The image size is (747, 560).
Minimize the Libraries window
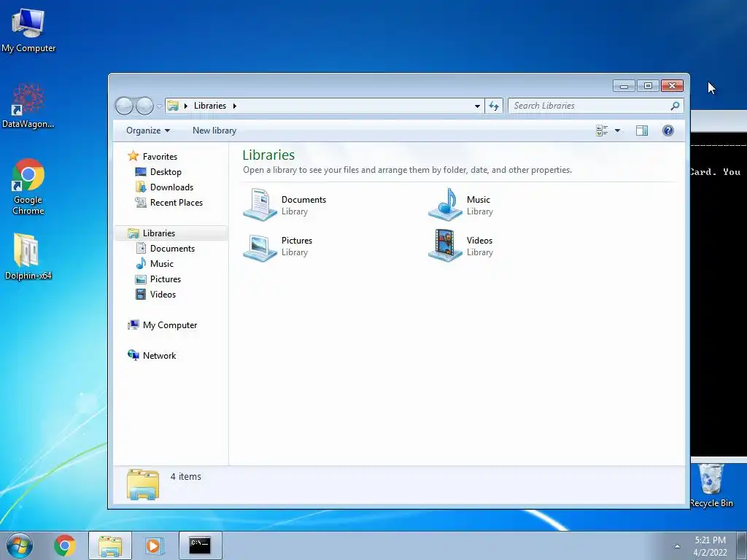tap(624, 86)
